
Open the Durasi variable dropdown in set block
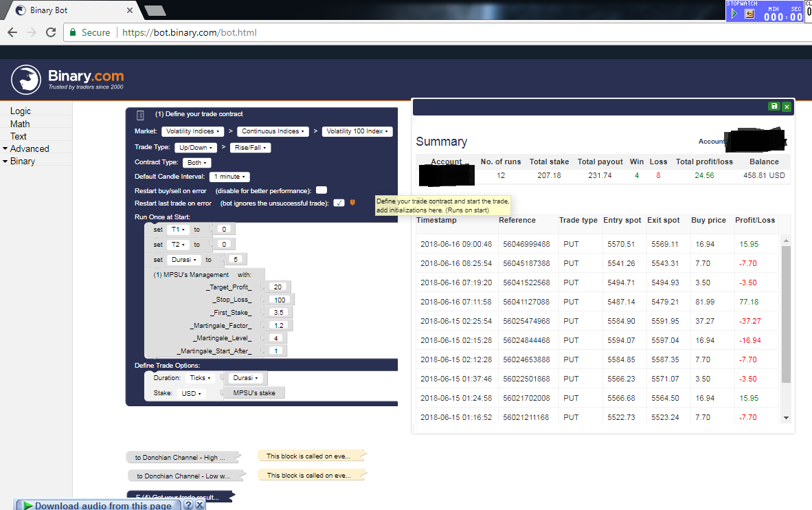184,260
